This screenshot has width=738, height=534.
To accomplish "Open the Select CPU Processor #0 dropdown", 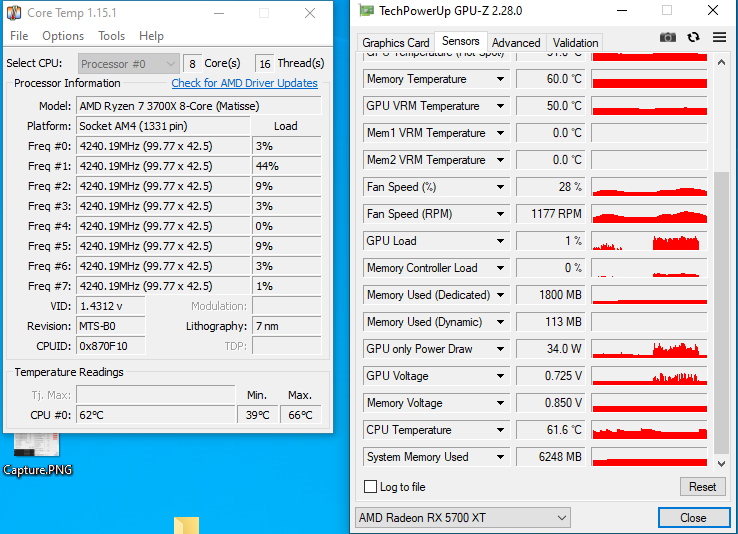I will point(128,64).
